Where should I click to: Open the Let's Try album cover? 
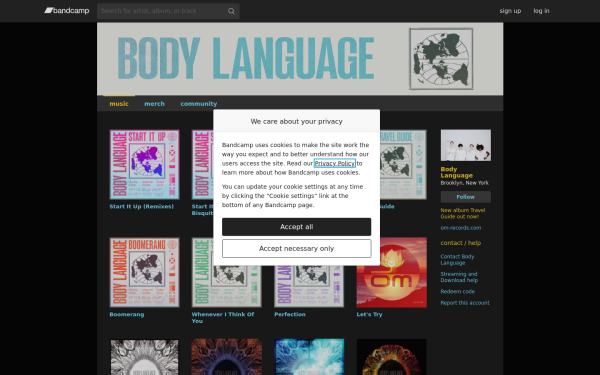coord(391,272)
